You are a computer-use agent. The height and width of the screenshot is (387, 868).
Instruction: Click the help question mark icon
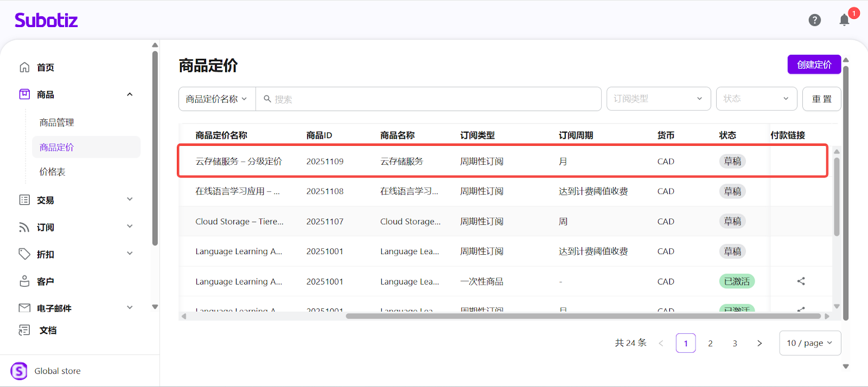[x=814, y=20]
